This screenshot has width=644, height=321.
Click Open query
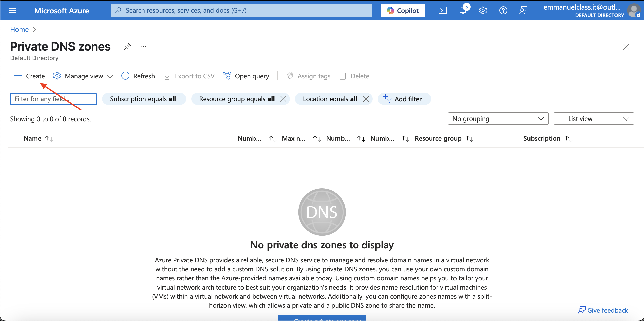(246, 76)
